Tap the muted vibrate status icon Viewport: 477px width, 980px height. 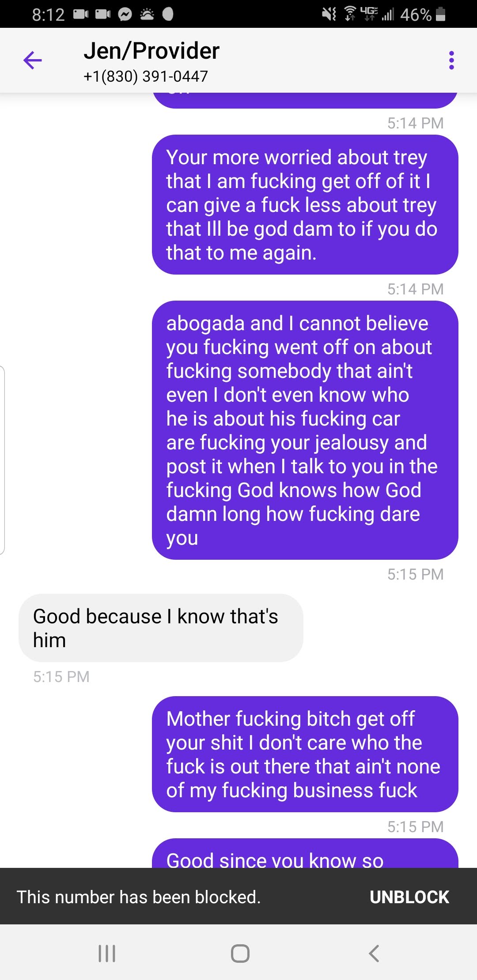[329, 14]
